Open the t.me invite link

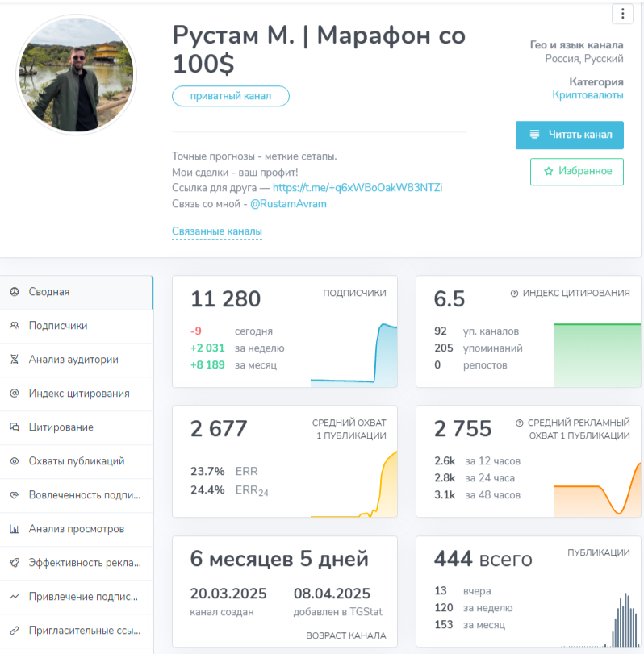(358, 188)
